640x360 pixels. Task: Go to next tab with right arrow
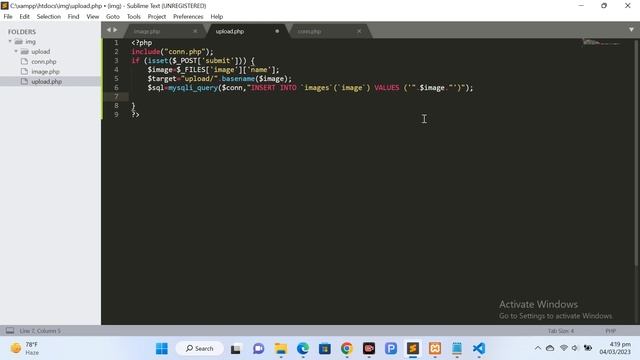(x=115, y=30)
